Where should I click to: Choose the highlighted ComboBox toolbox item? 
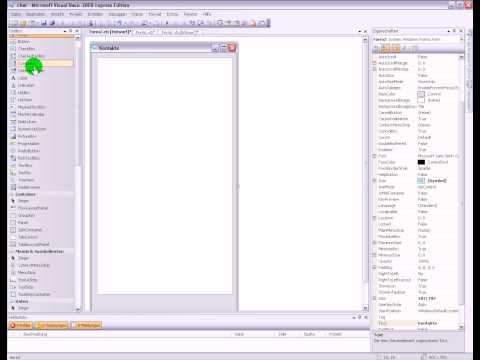41,63
